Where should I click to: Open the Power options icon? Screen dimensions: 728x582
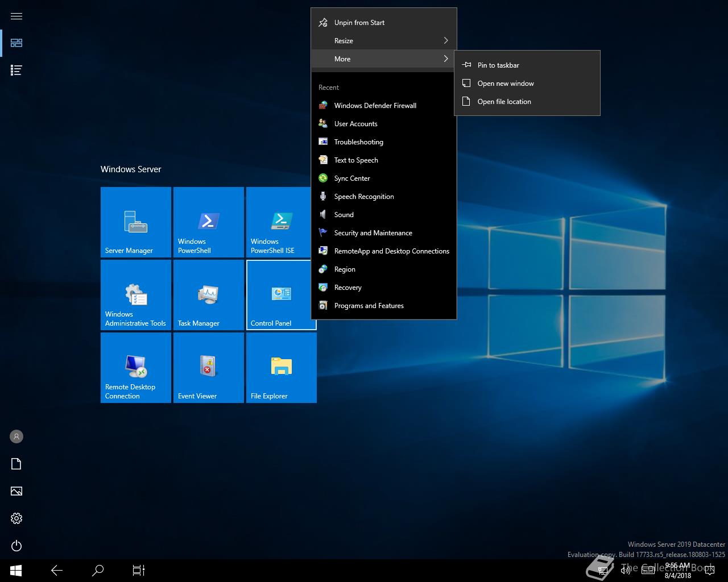pyautogui.click(x=16, y=546)
